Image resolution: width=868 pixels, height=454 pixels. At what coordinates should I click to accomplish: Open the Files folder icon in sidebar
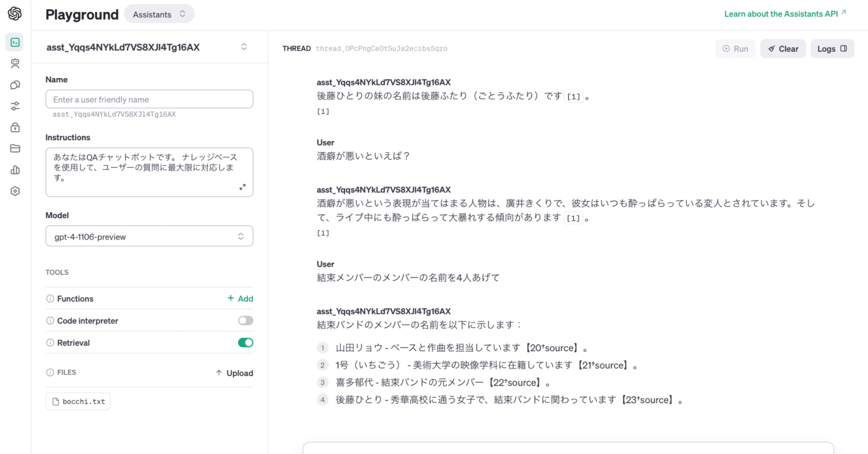click(15, 148)
